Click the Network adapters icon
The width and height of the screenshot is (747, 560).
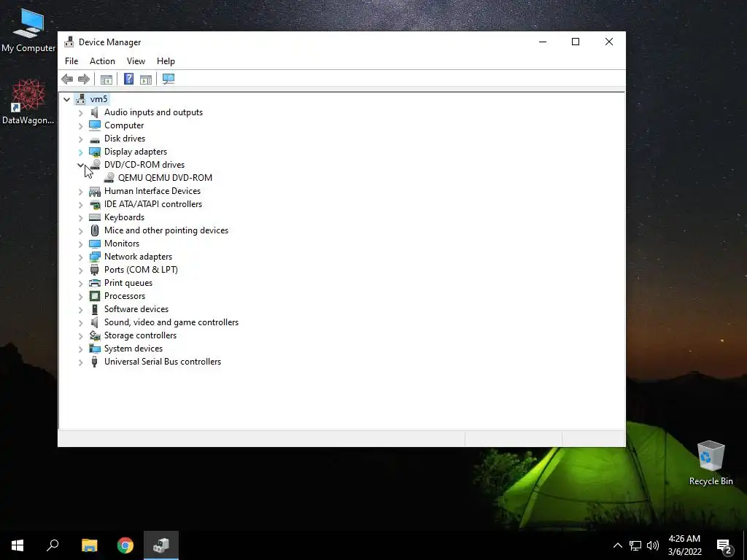95,257
